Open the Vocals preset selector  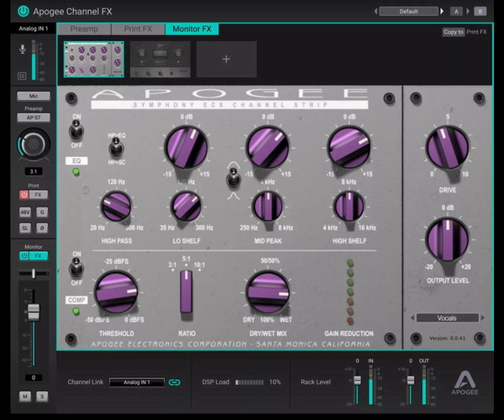(x=446, y=318)
